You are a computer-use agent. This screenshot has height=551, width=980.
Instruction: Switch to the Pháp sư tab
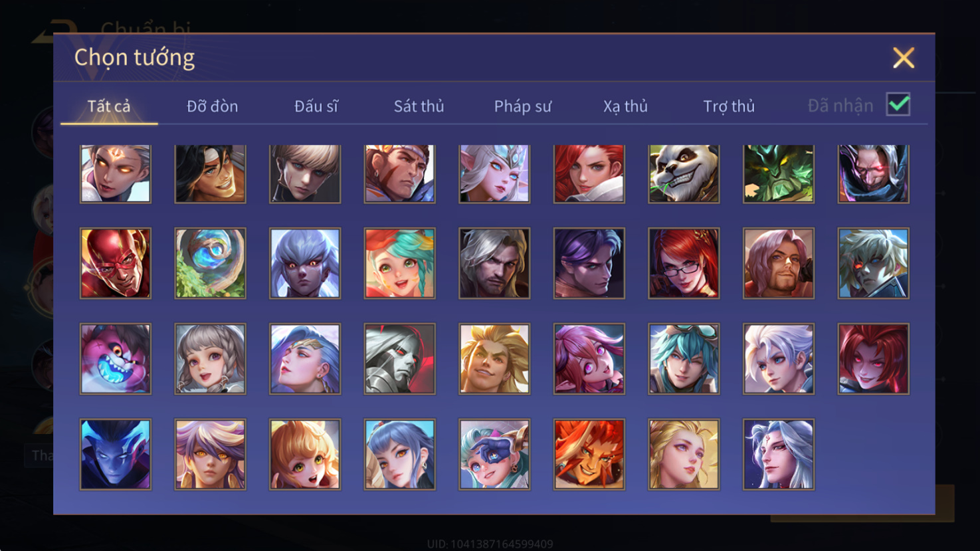tap(523, 106)
